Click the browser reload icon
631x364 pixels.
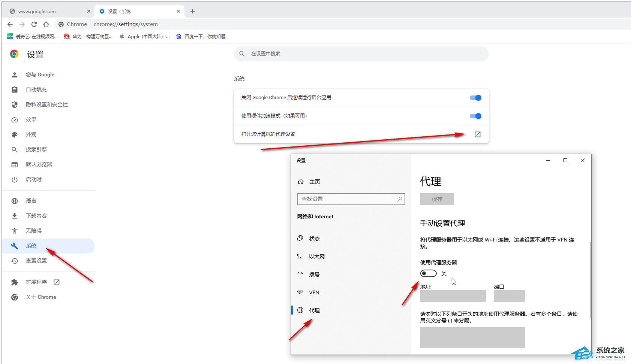tap(34, 24)
